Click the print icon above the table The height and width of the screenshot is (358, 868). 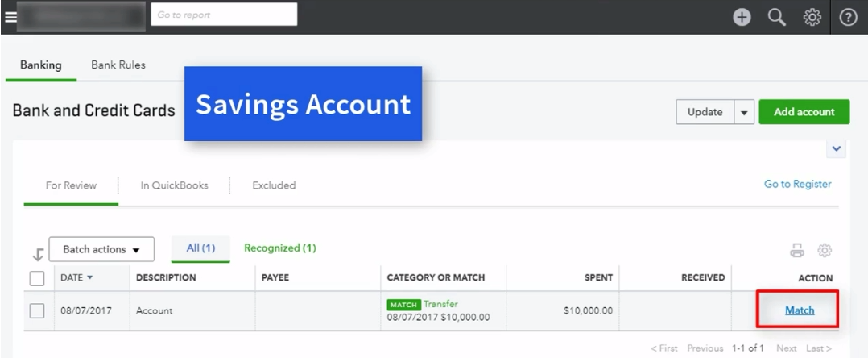[796, 251]
